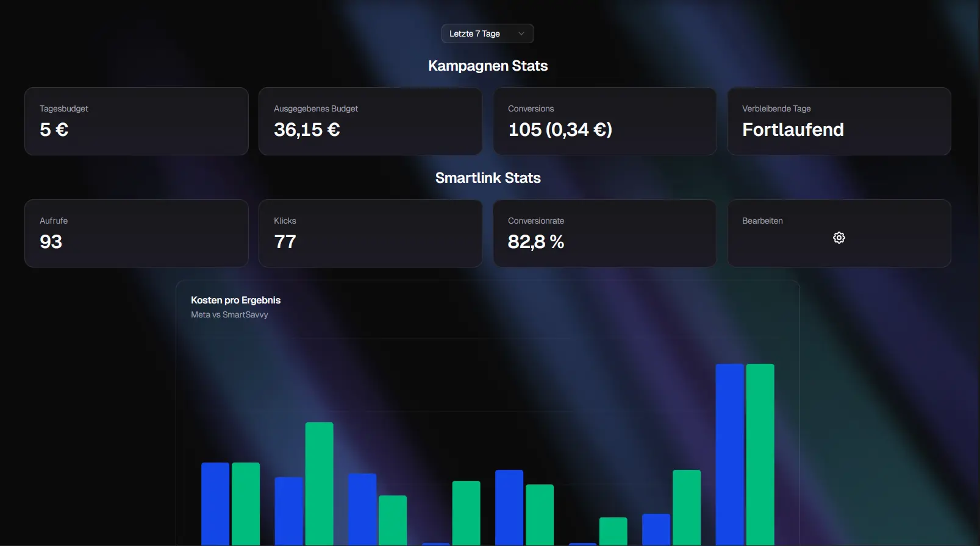Click the Meta vs SmartSavvy subtitle
The height and width of the screenshot is (546, 980).
click(x=229, y=314)
